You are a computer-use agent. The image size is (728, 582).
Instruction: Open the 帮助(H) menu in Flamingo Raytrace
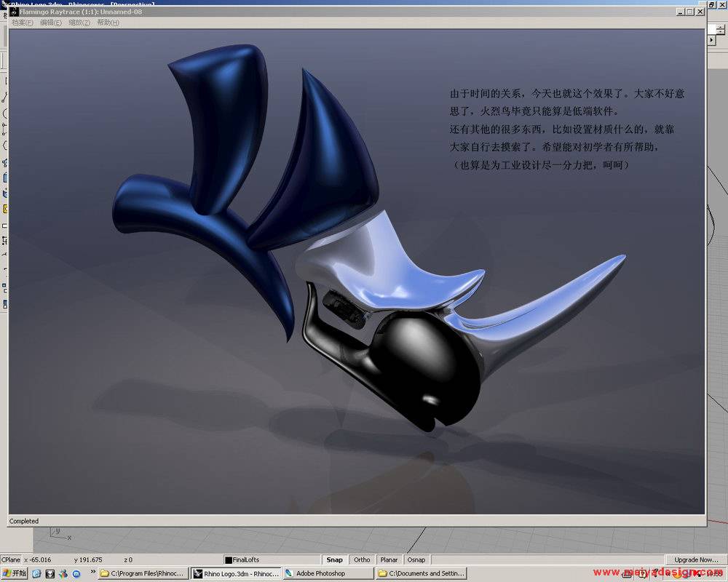click(108, 23)
